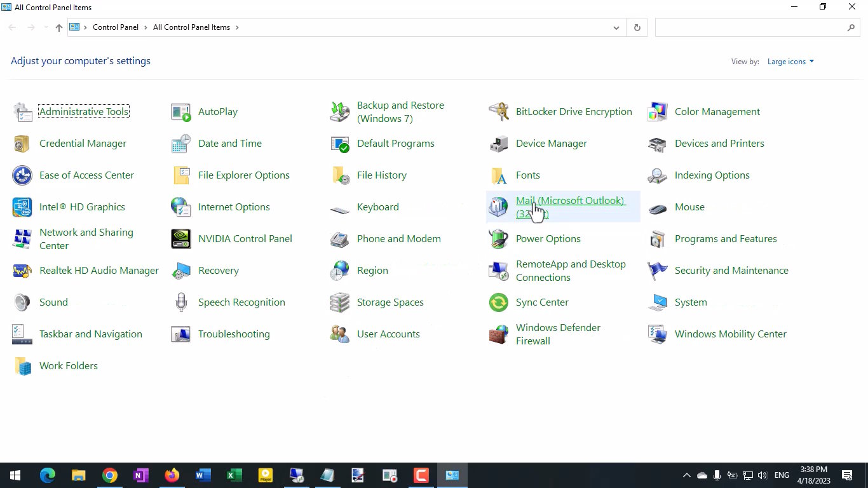Open the Indexing Options icon

point(658,175)
